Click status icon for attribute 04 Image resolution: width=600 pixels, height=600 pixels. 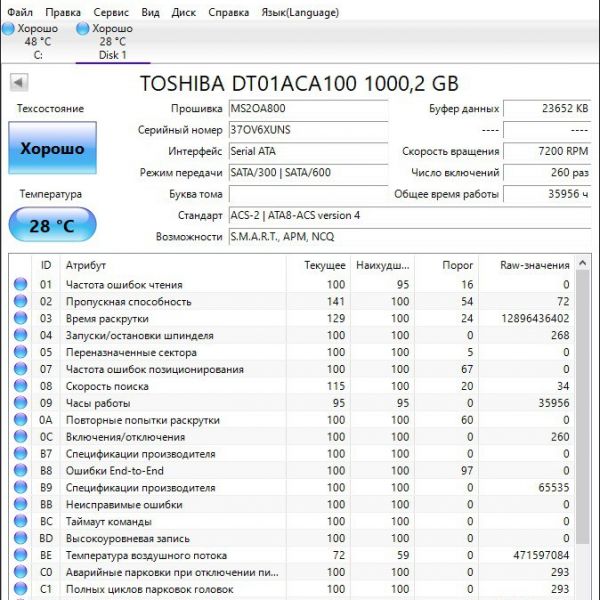(20, 335)
